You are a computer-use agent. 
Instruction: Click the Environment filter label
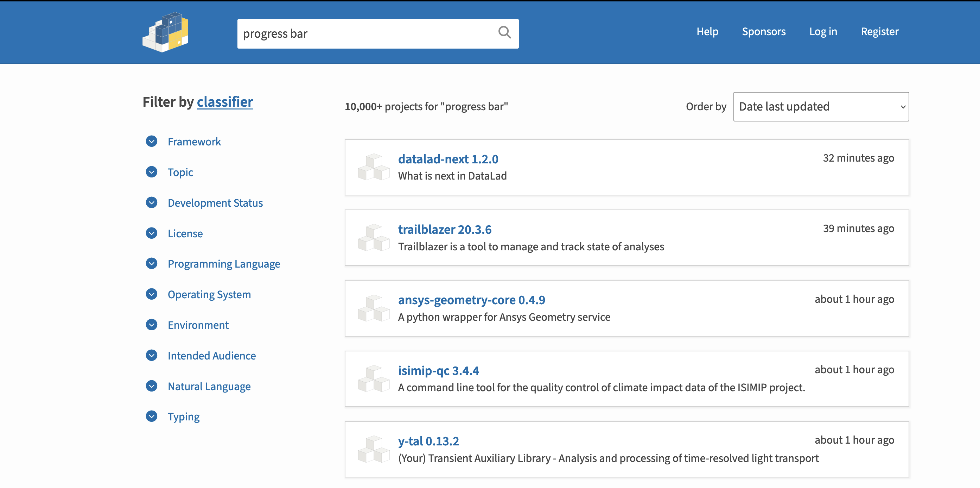[x=198, y=325]
